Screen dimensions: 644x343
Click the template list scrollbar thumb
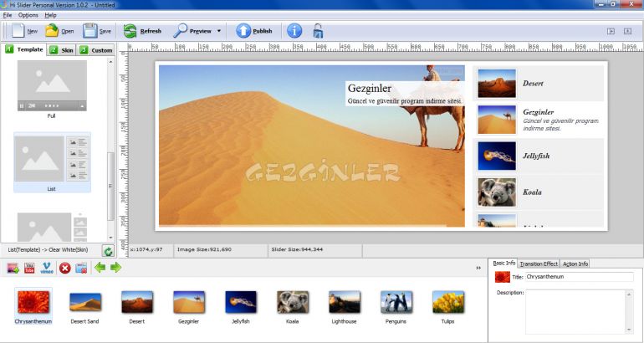pyautogui.click(x=110, y=186)
